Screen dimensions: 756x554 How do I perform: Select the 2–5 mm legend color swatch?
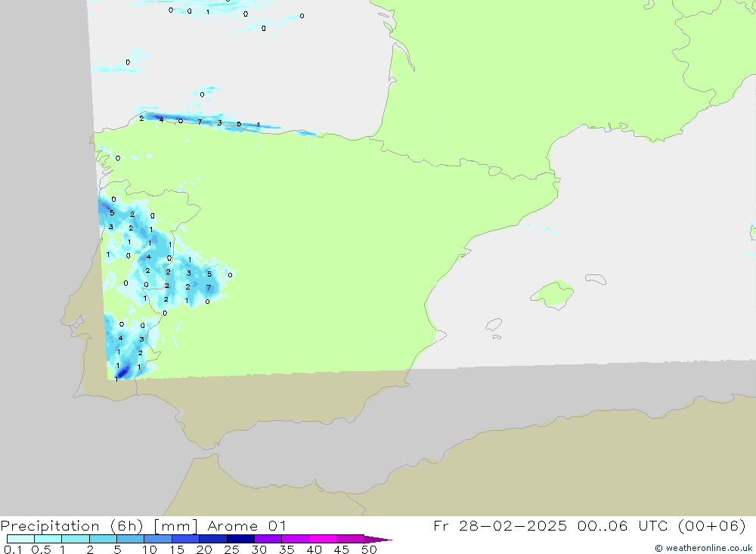point(103,539)
